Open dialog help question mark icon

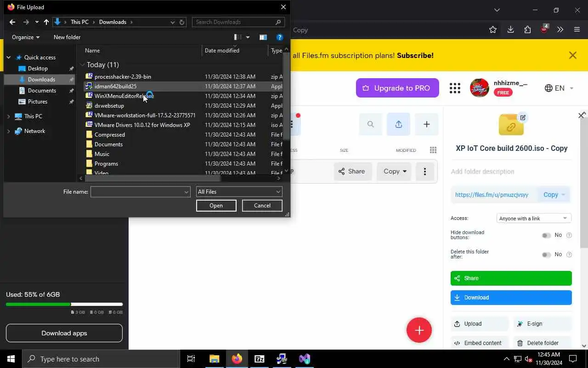[279, 37]
